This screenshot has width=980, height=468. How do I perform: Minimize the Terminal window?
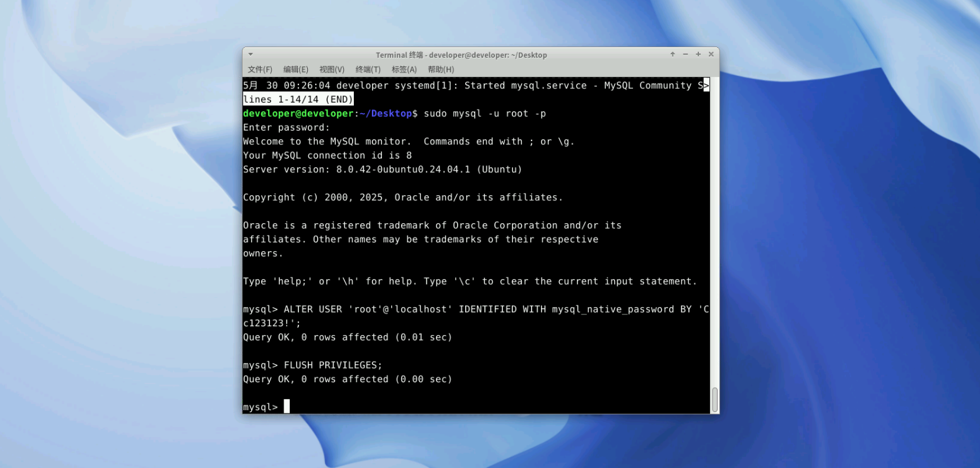coord(685,55)
